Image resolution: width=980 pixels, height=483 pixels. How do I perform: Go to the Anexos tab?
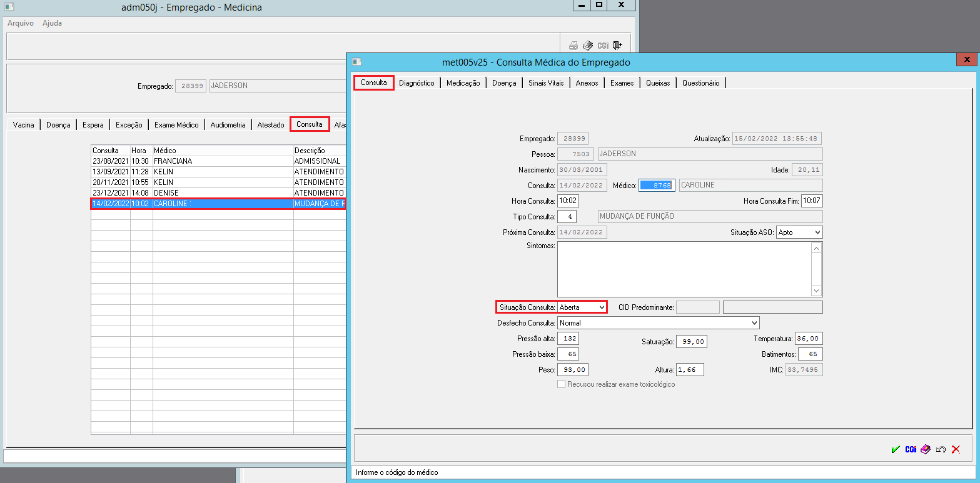coord(587,82)
